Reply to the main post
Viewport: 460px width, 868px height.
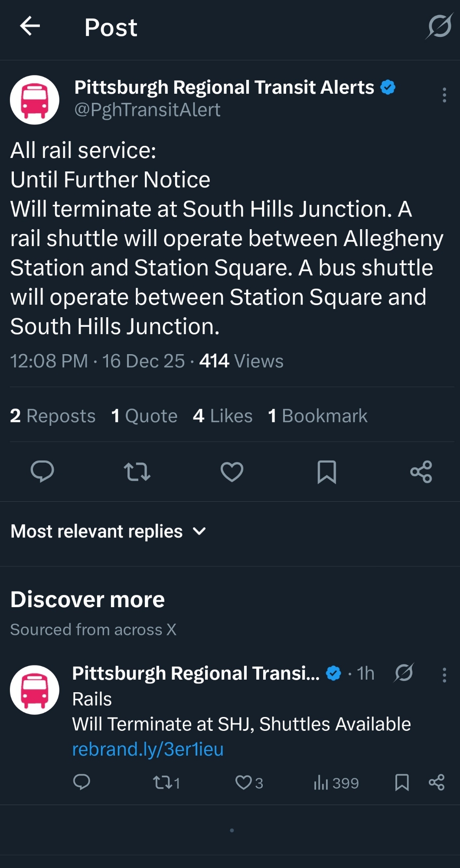coord(42,471)
